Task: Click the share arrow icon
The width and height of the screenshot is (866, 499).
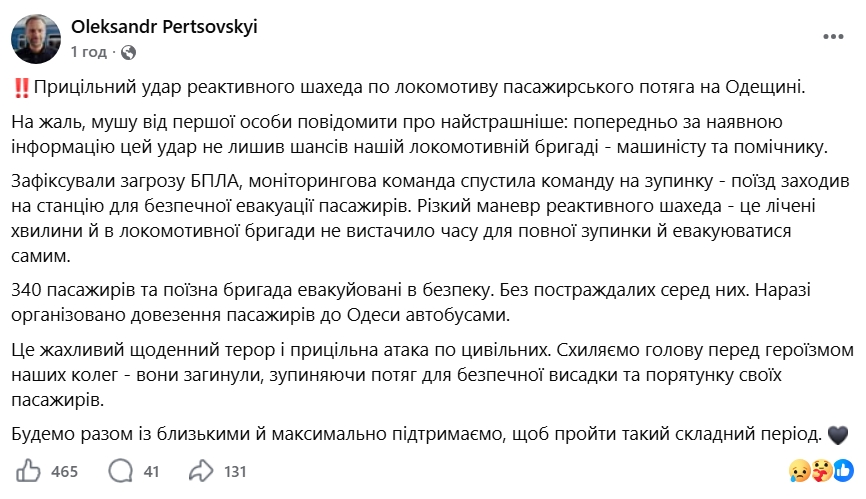Action: pos(200,471)
